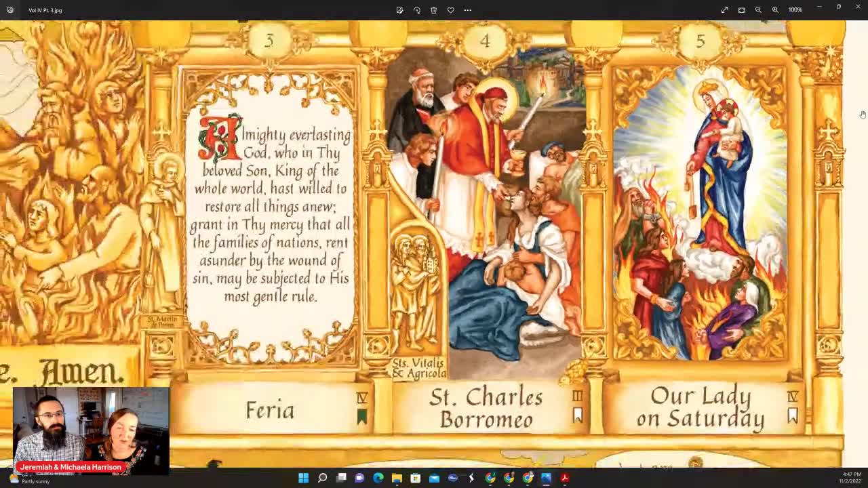
Task: Click the Photos app icon beside the file name
Action: coord(9,10)
